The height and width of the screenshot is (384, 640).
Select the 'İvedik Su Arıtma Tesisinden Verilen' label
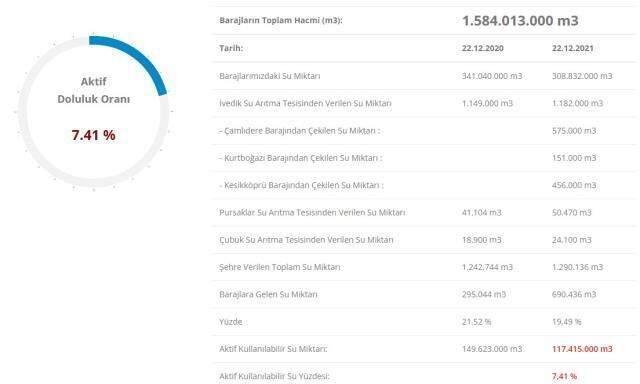tap(305, 103)
